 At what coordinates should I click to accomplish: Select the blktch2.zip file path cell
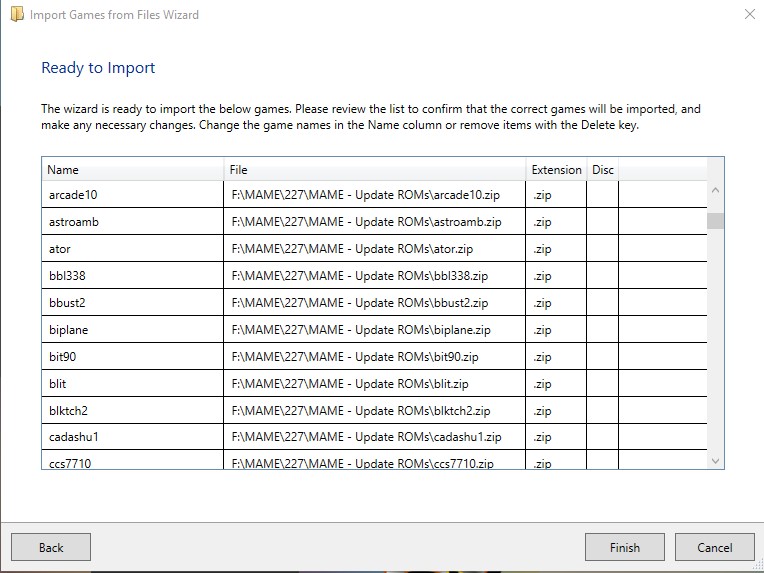click(375, 411)
